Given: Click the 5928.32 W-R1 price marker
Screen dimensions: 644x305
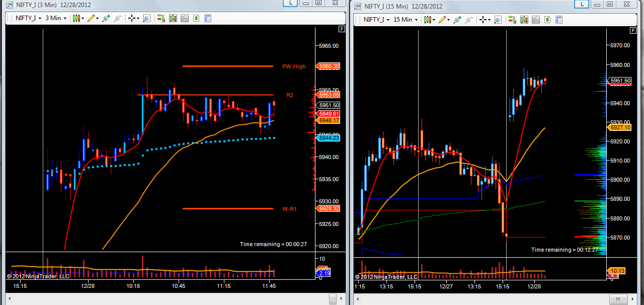Looking at the screenshot, I should pyautogui.click(x=328, y=208).
